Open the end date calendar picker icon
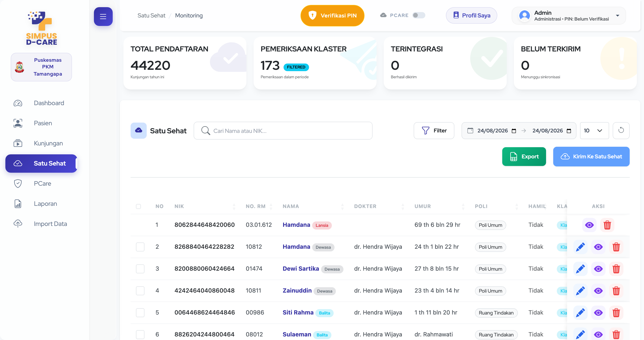Image resolution: width=644 pixels, height=340 pixels. pyautogui.click(x=569, y=131)
